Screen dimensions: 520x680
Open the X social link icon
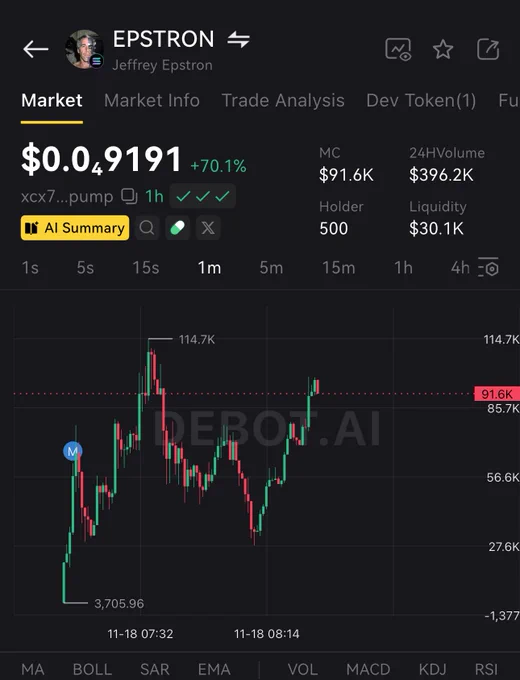pos(208,228)
